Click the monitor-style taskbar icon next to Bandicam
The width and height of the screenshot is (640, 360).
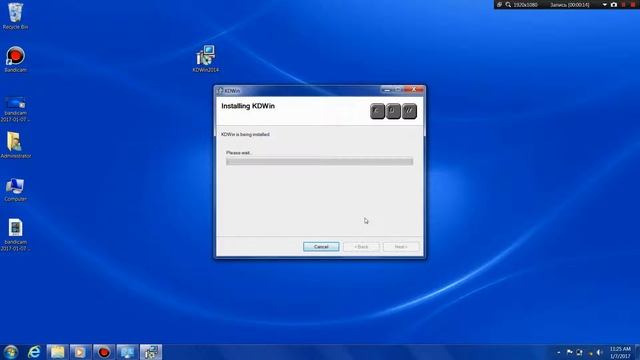[127, 352]
